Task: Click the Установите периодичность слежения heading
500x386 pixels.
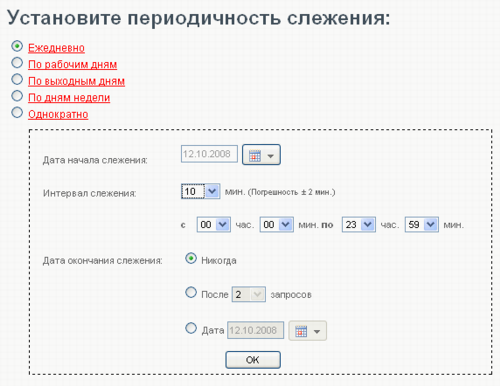Action: click(x=199, y=18)
